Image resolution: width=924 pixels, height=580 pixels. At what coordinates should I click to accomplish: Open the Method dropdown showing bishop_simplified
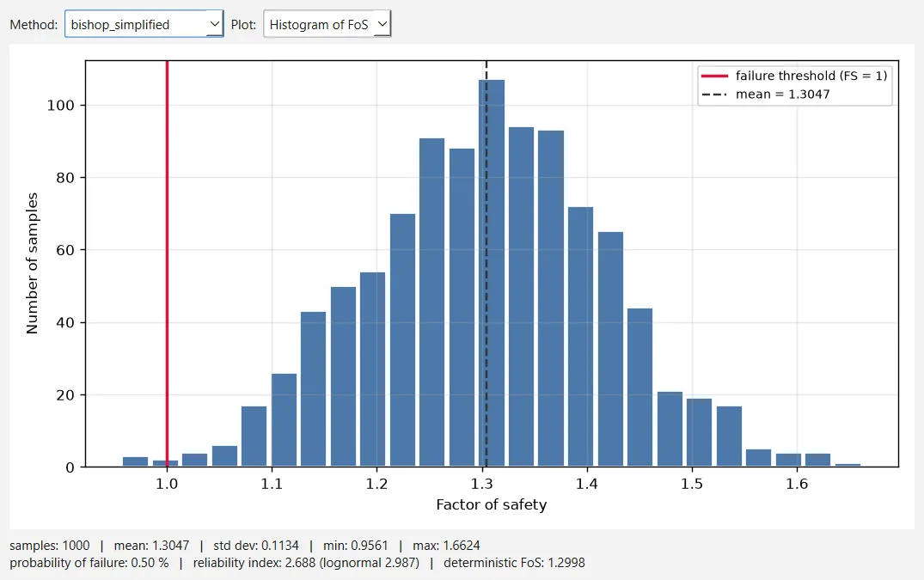pos(144,24)
